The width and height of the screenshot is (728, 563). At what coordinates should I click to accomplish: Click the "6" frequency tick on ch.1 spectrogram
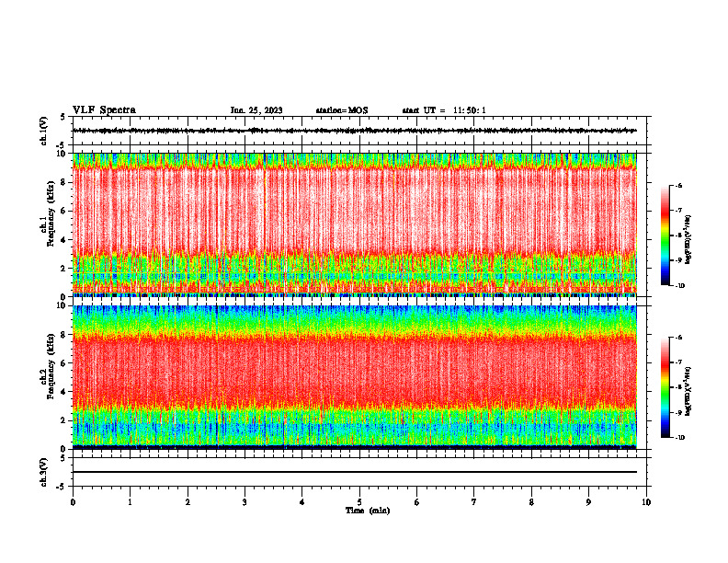(x=63, y=212)
